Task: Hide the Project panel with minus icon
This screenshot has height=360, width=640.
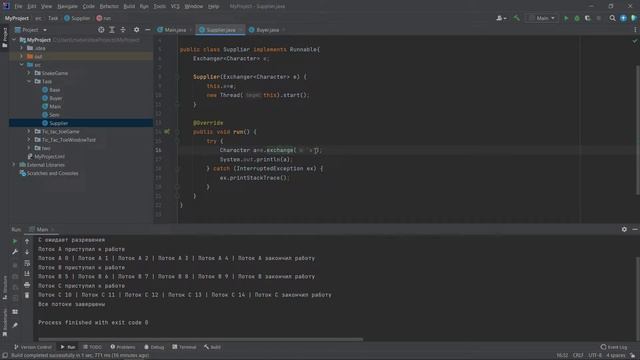Action: click(x=148, y=30)
